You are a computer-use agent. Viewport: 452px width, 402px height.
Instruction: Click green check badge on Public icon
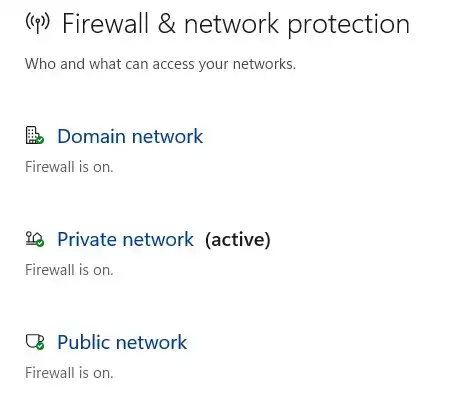point(40,346)
